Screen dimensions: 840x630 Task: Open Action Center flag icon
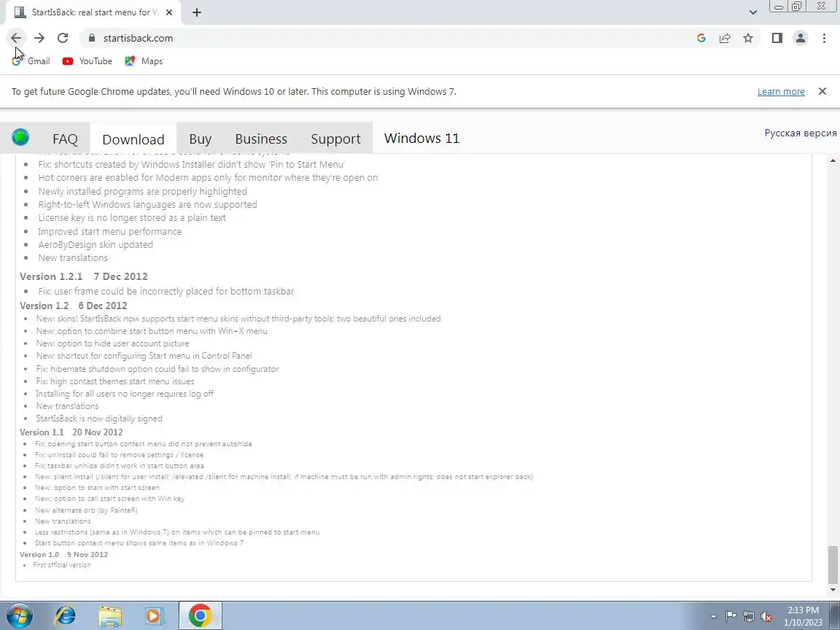pyautogui.click(x=731, y=617)
